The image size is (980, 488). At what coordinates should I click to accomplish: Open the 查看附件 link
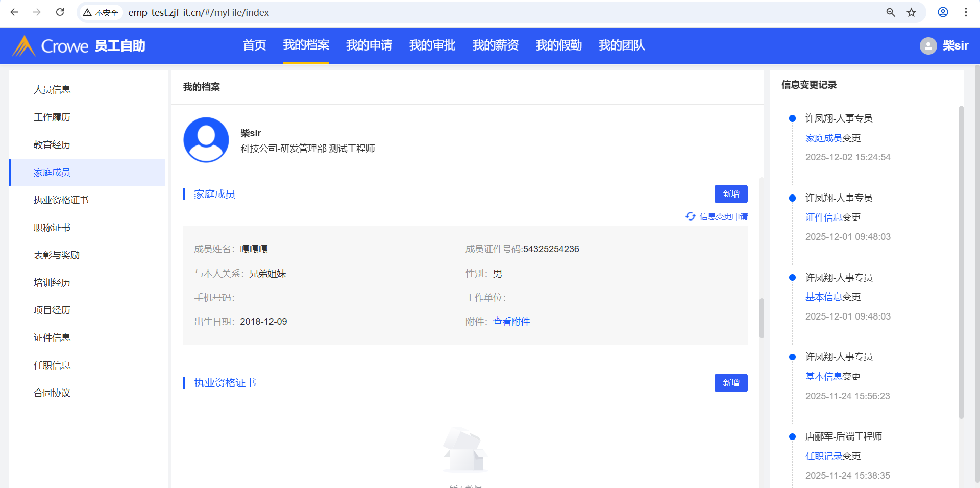[511, 322]
